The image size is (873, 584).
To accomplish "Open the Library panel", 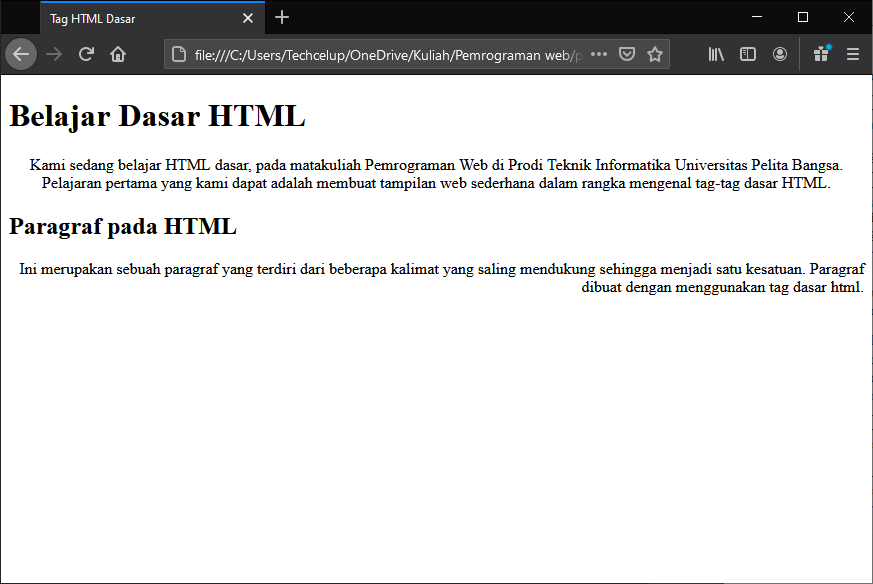I will [716, 54].
